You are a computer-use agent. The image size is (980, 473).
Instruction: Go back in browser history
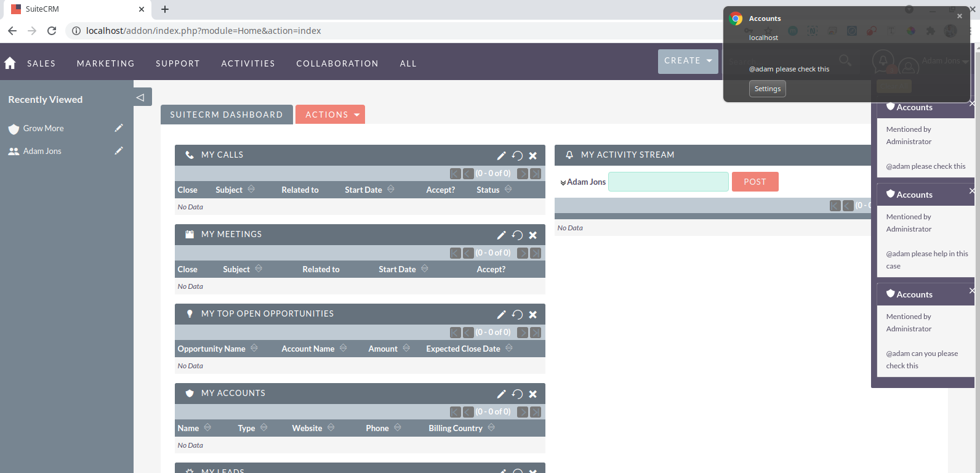12,31
